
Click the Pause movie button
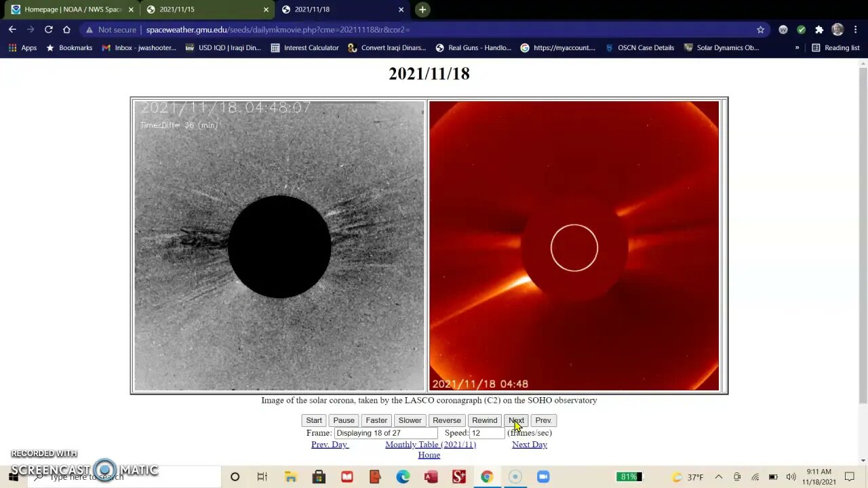point(344,420)
